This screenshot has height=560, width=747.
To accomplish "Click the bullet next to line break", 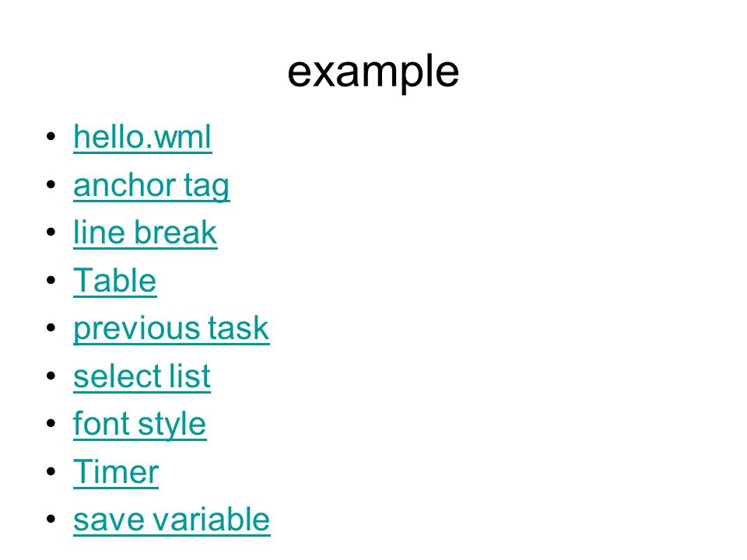I will click(51, 232).
